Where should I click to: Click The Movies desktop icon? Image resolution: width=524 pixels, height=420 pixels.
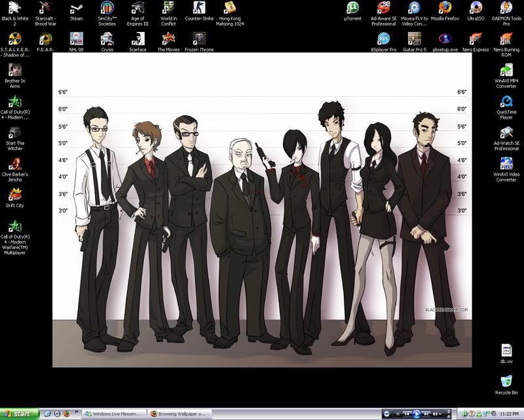168,42
